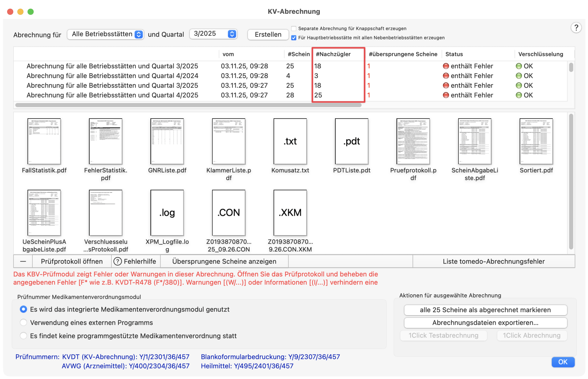Viewport: 588px width, 379px height.
Task: Open the FallStatistik.pdf file icon
Action: (x=44, y=141)
